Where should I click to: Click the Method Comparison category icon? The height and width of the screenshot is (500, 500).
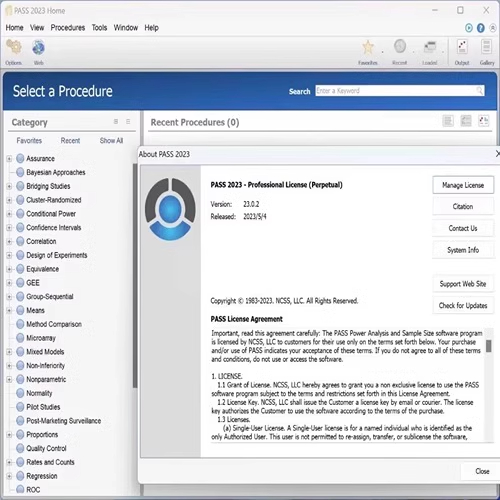click(20, 324)
